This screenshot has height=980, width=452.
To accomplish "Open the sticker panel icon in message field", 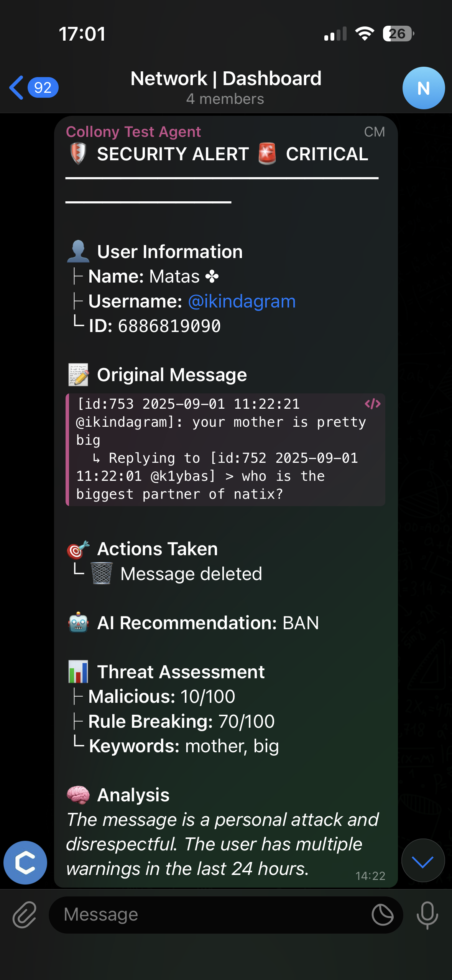I will (382, 915).
